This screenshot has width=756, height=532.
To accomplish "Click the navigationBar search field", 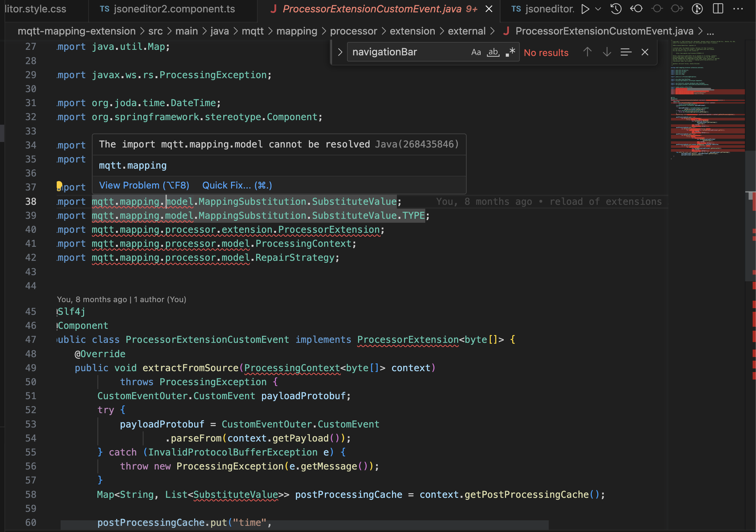I will click(408, 52).
